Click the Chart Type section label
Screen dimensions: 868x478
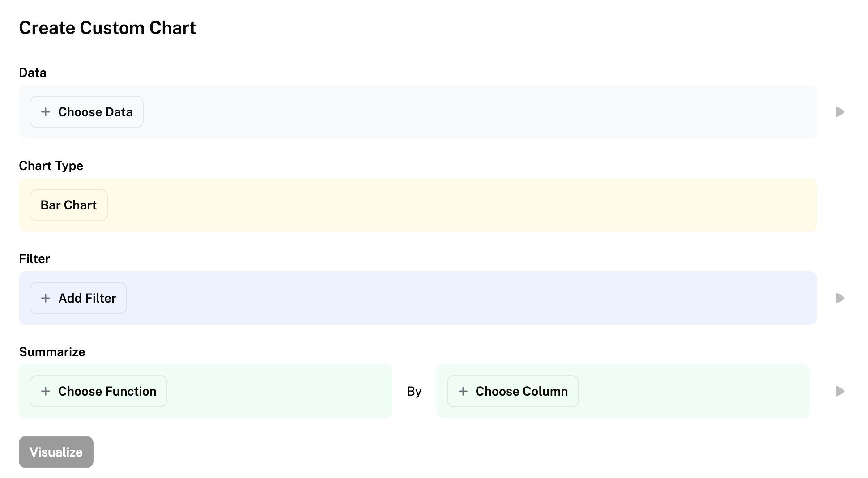point(51,166)
